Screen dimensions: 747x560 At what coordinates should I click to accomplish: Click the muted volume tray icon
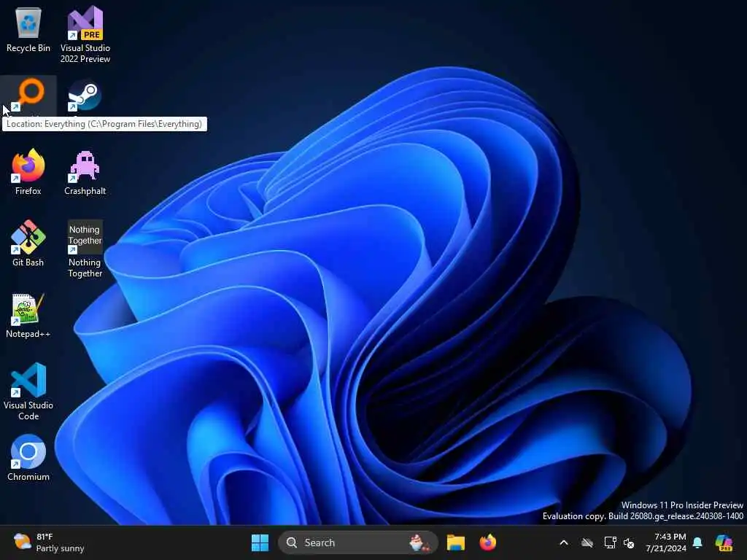click(x=629, y=543)
